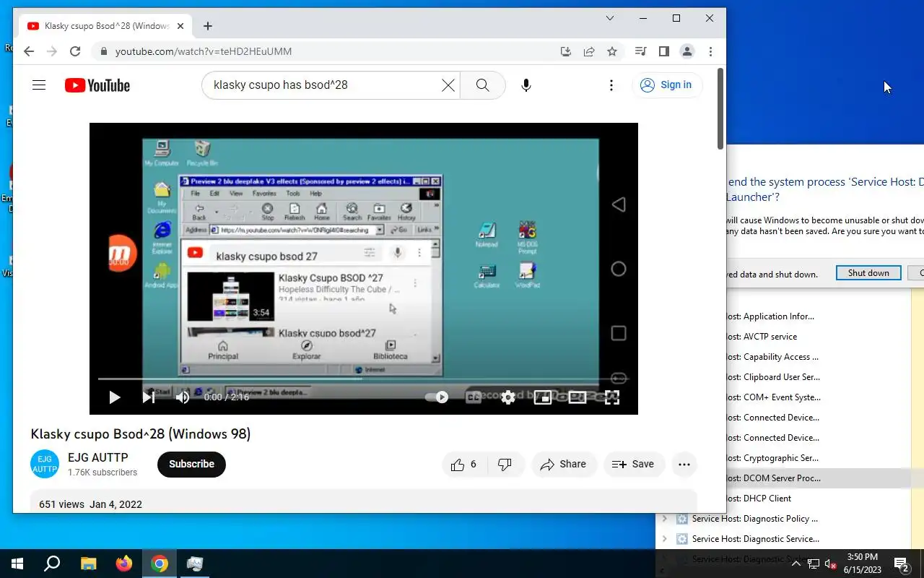
Task: Open the muted volume tray icon
Action: 831,564
